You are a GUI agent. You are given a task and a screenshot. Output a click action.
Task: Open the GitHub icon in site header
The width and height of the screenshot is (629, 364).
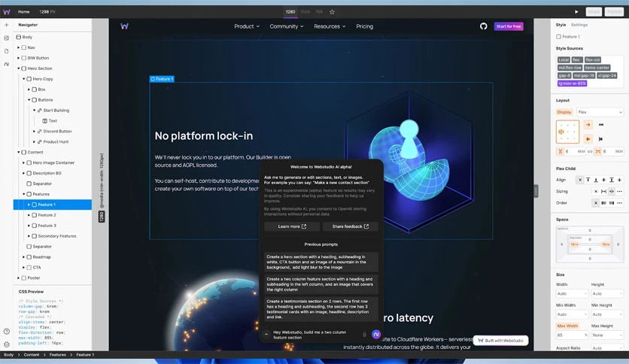[483, 26]
